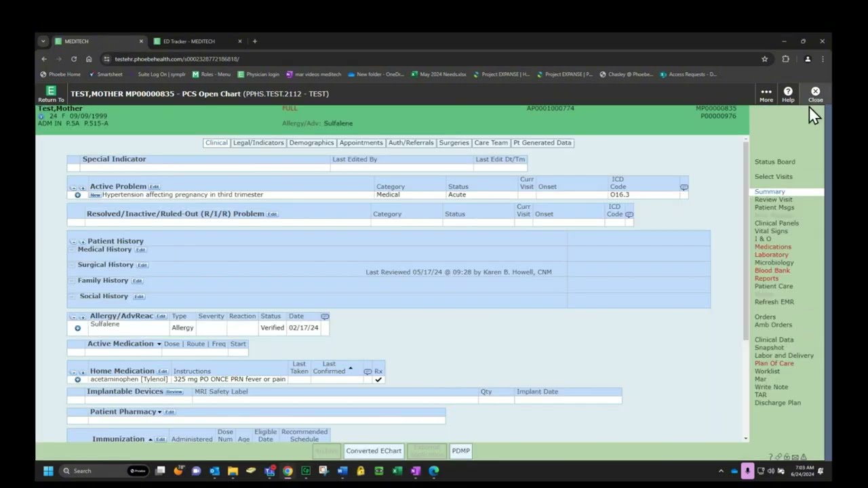Open Windows Start menu
This screenshot has width=868, height=488.
click(48, 471)
